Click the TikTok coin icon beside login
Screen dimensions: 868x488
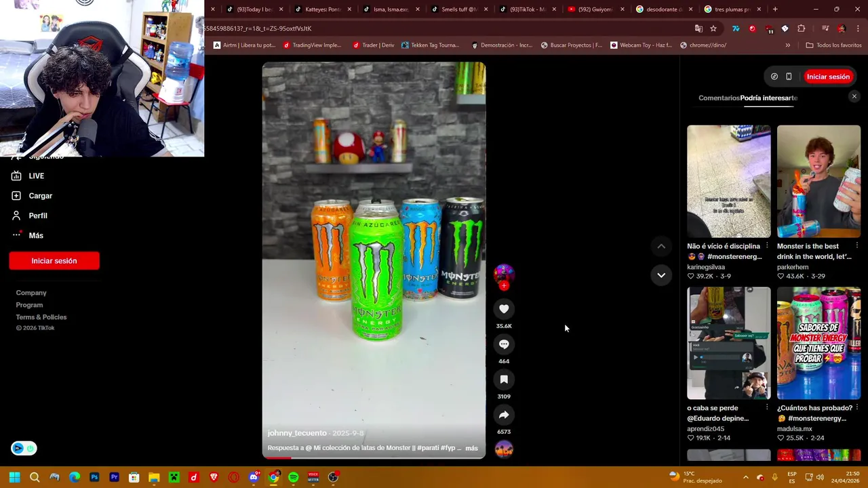[774, 77]
